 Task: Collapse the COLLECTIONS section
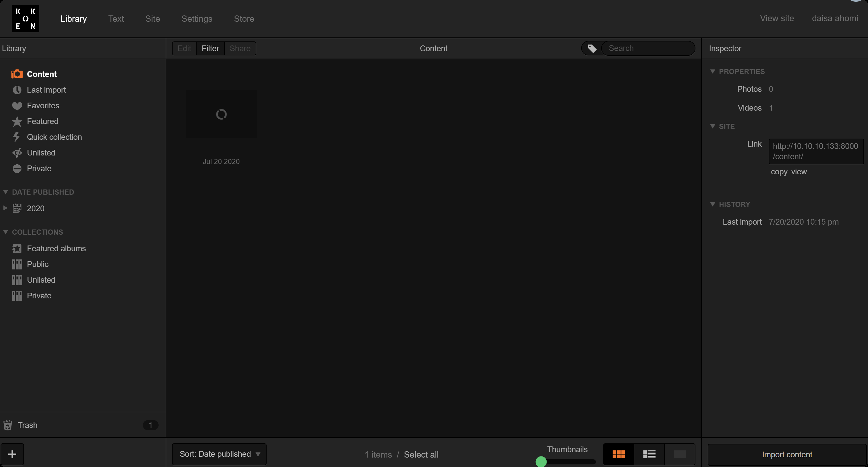(5, 232)
